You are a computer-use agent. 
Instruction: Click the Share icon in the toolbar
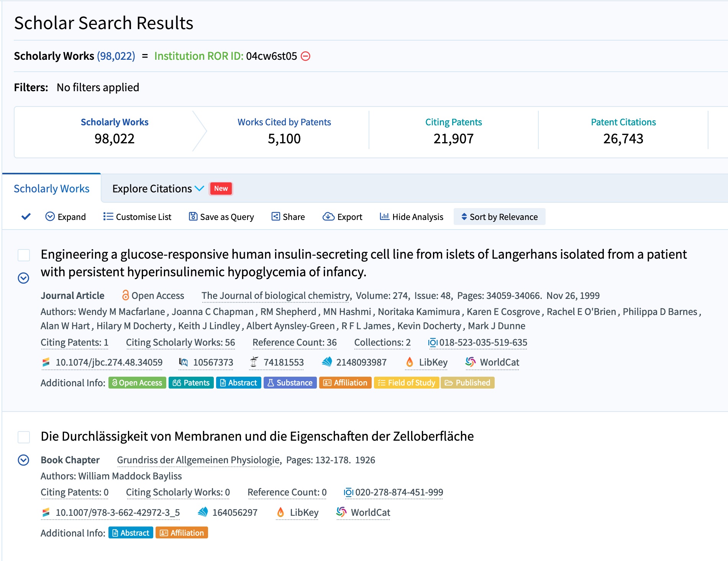[275, 217]
